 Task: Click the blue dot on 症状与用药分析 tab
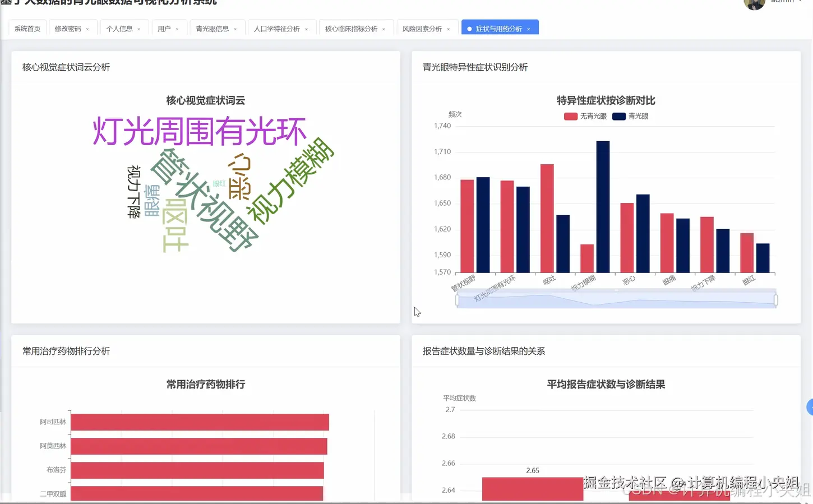[x=469, y=27]
